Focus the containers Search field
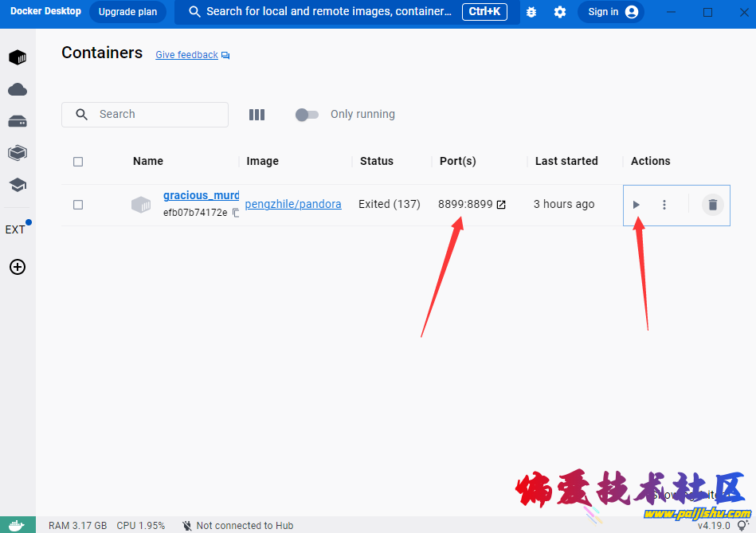Viewport: 756px width, 533px height. tap(145, 114)
